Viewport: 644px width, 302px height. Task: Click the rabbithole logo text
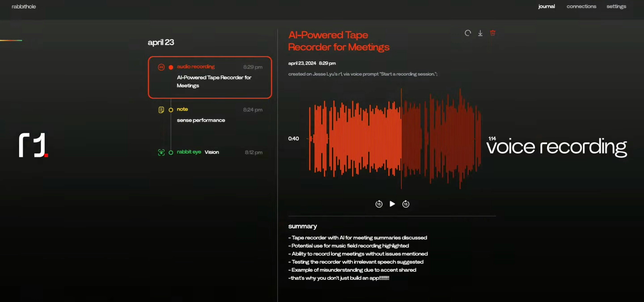pos(24,6)
